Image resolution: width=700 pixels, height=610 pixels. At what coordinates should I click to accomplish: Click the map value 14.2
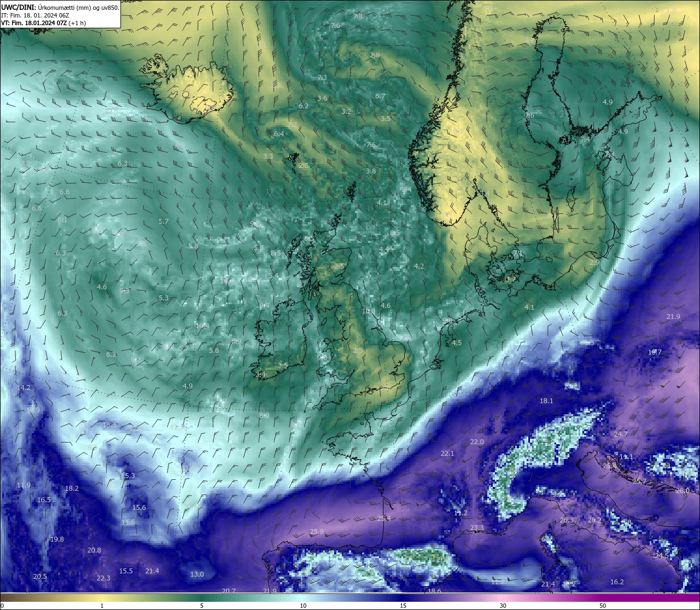point(24,387)
